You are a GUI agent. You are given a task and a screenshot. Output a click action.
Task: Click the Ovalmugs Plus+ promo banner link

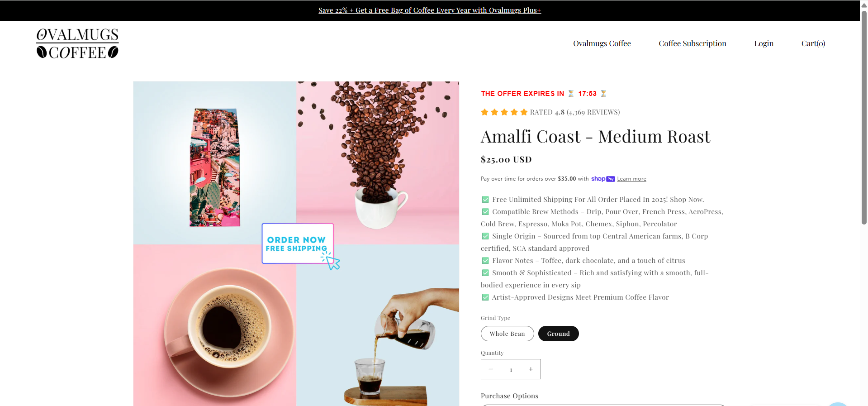(429, 10)
